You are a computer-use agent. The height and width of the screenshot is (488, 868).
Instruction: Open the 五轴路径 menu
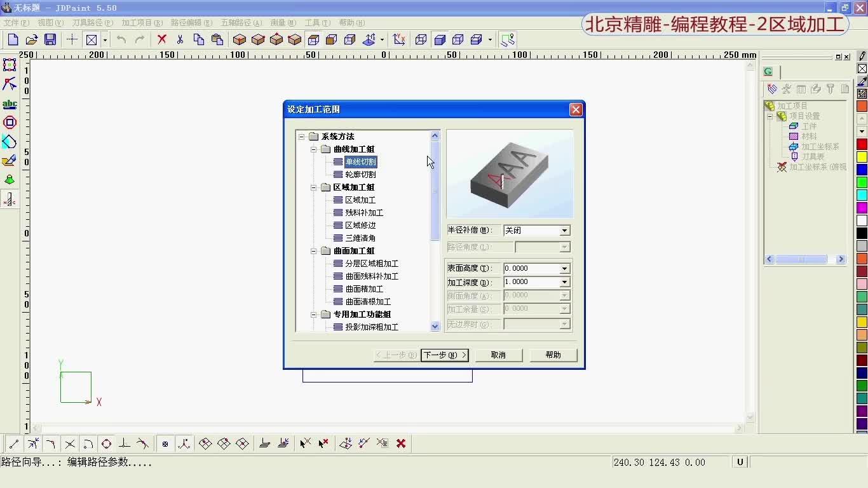(241, 22)
